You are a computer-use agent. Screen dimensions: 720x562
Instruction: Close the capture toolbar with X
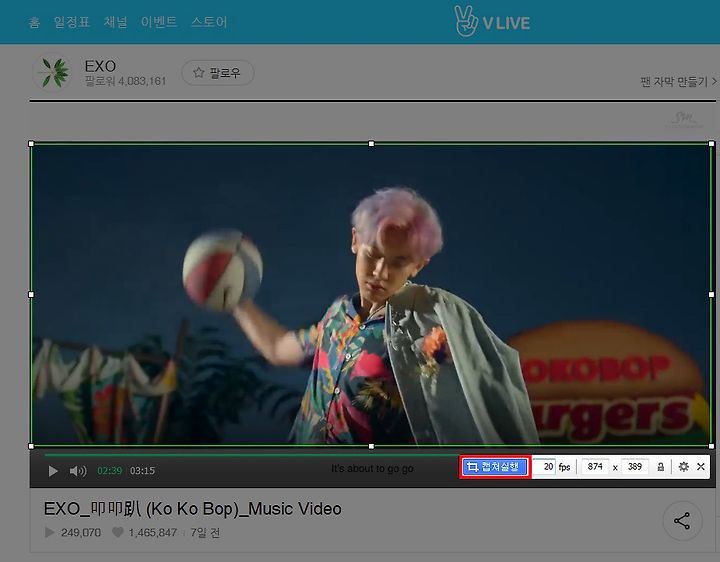coord(701,467)
